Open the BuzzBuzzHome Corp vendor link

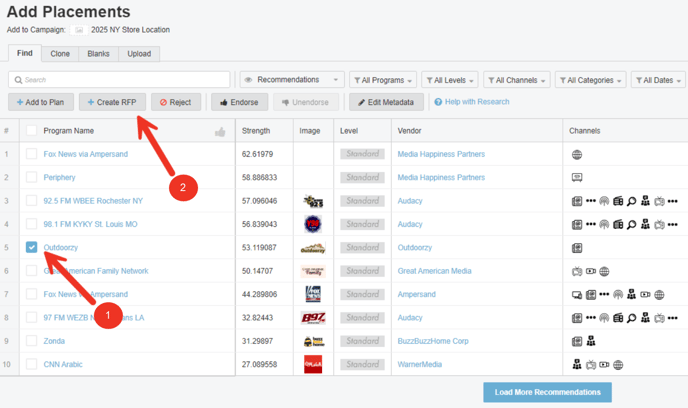point(433,341)
